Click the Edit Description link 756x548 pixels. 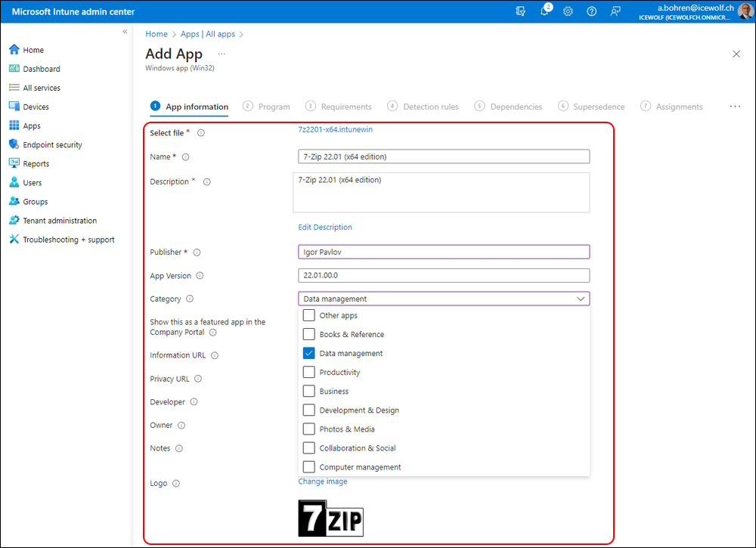pos(325,227)
